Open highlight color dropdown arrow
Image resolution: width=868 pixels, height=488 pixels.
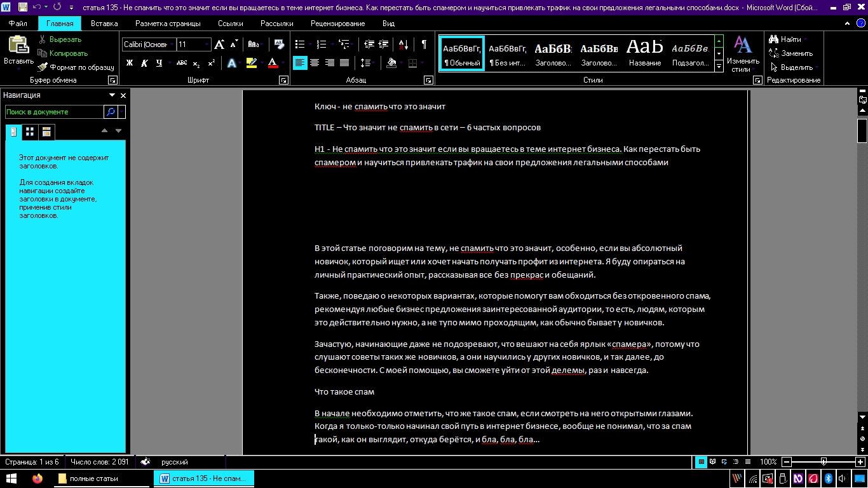click(x=261, y=63)
